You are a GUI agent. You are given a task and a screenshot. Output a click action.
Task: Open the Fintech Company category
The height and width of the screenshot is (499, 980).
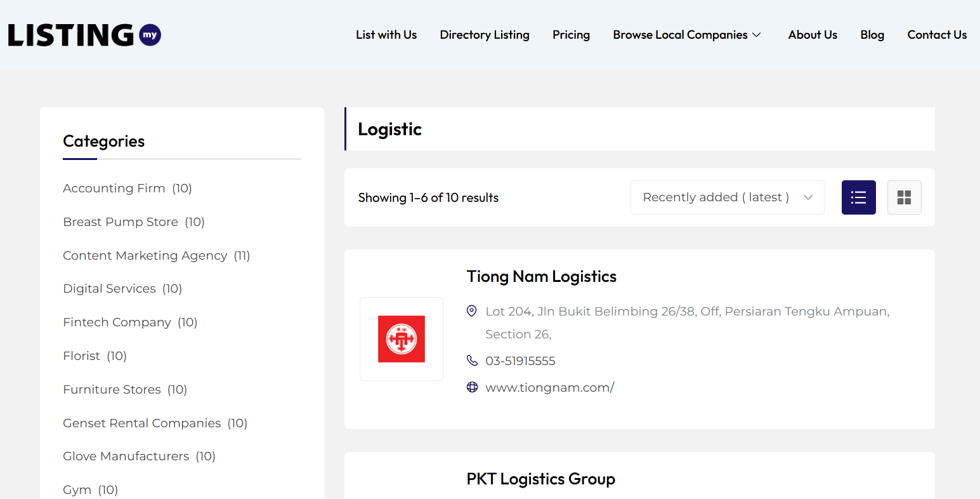pyautogui.click(x=117, y=323)
